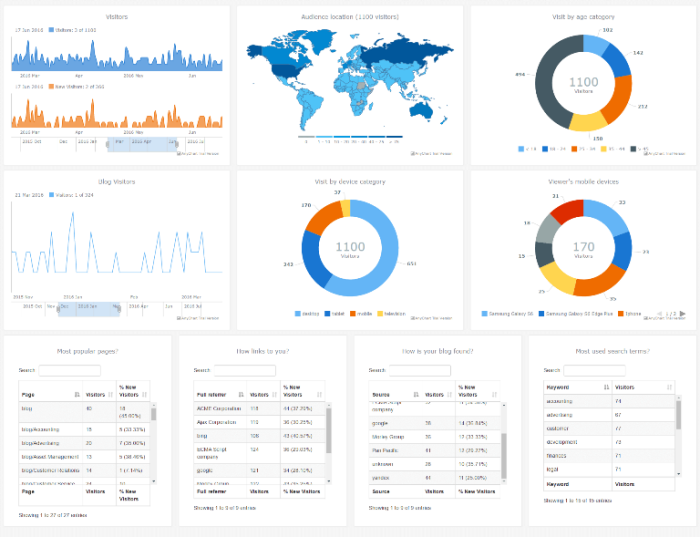Go to previous mobile devices legend page
The width and height of the screenshot is (700, 537).
pos(660,314)
